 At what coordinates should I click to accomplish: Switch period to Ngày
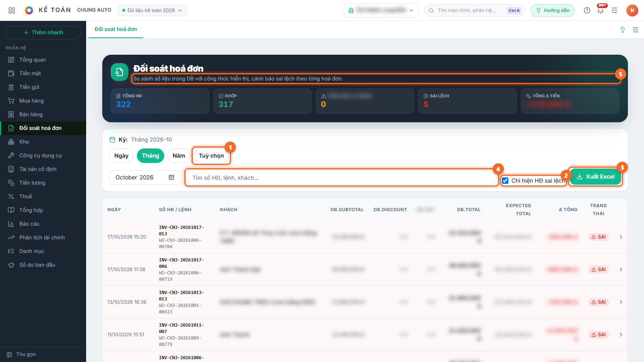(121, 156)
